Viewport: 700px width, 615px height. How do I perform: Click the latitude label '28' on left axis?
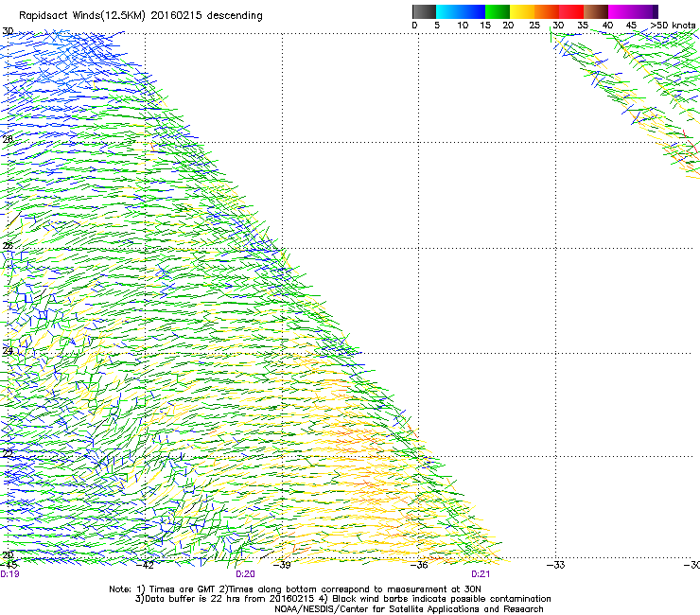click(8, 139)
